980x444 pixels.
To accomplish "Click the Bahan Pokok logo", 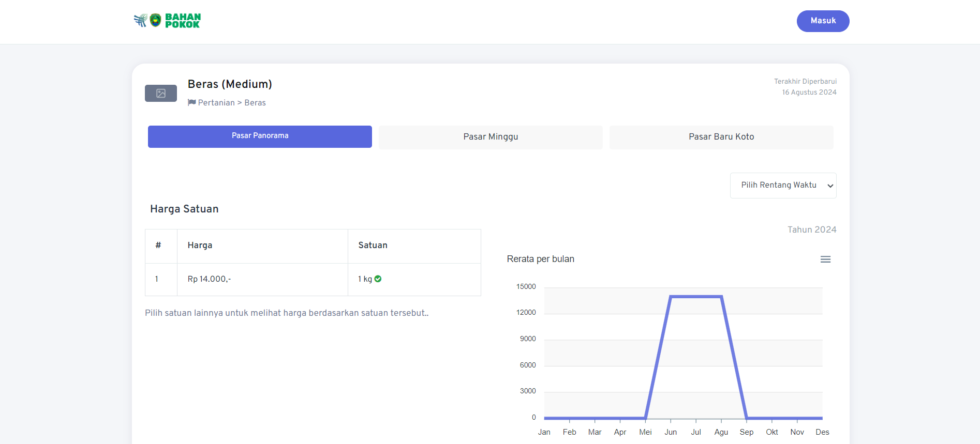I will 167,21.
